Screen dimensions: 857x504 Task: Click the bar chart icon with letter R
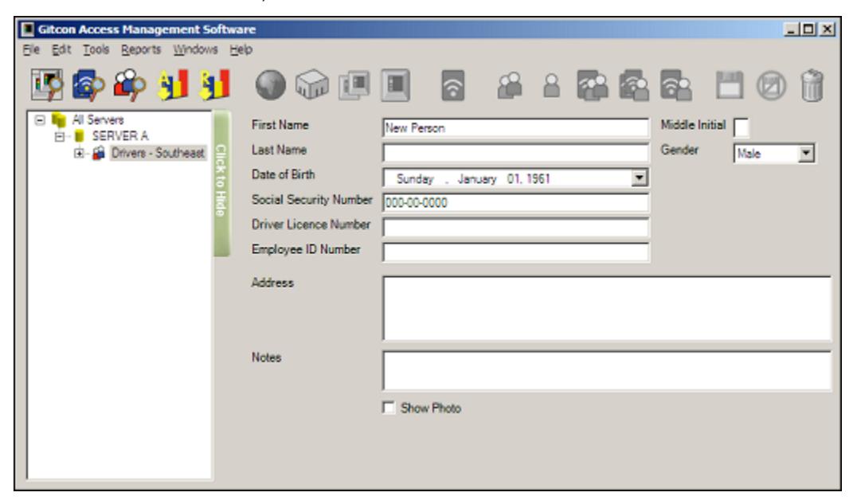(x=214, y=84)
